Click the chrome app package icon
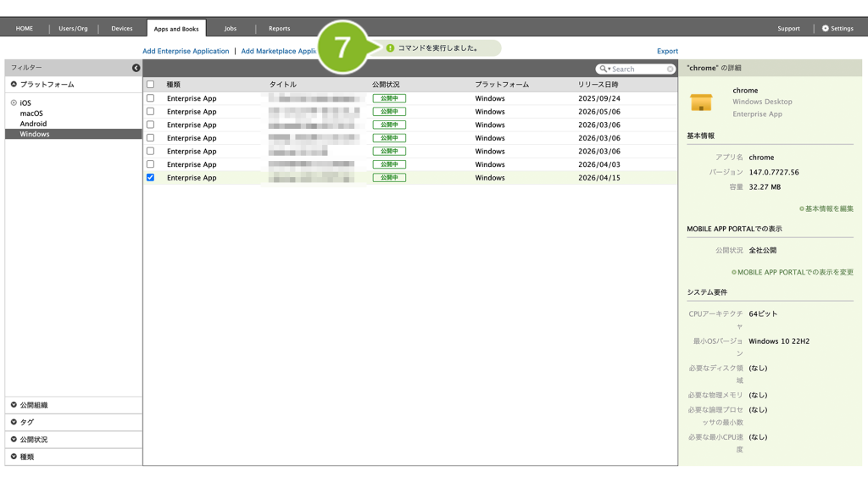This screenshot has height=488, width=868. [701, 103]
